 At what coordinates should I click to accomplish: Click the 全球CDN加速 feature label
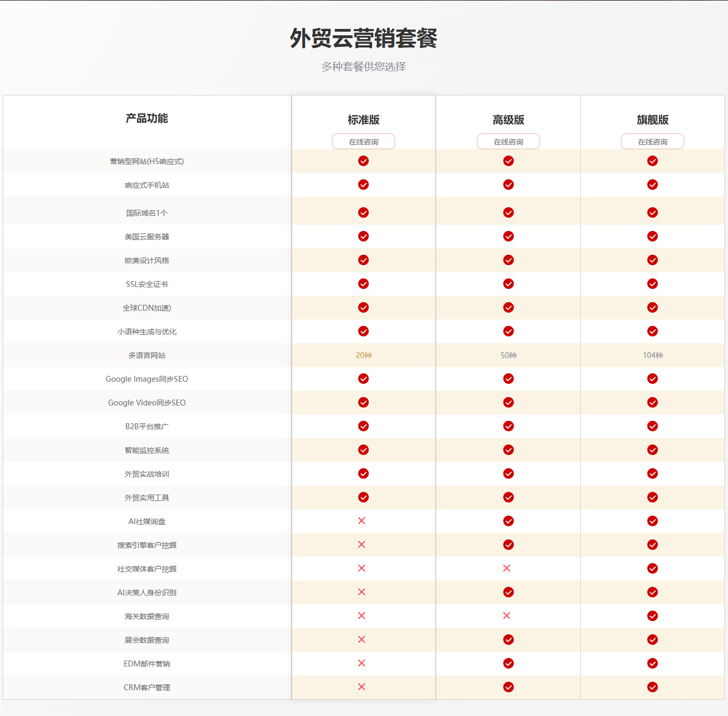(147, 308)
